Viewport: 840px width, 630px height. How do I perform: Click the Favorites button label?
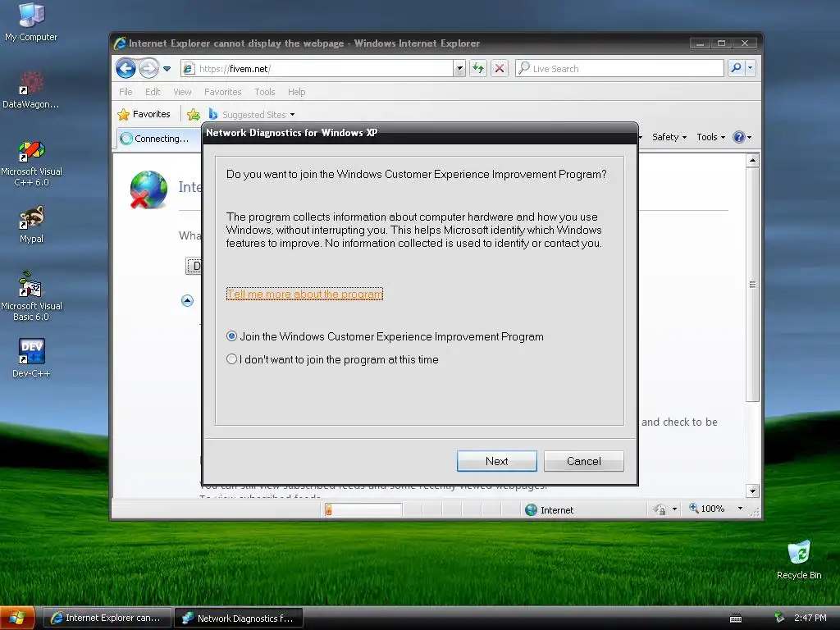coord(151,114)
